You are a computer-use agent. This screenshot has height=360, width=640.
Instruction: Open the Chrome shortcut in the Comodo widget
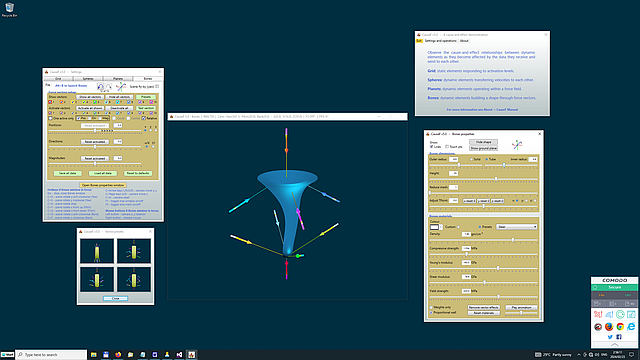coord(620,327)
